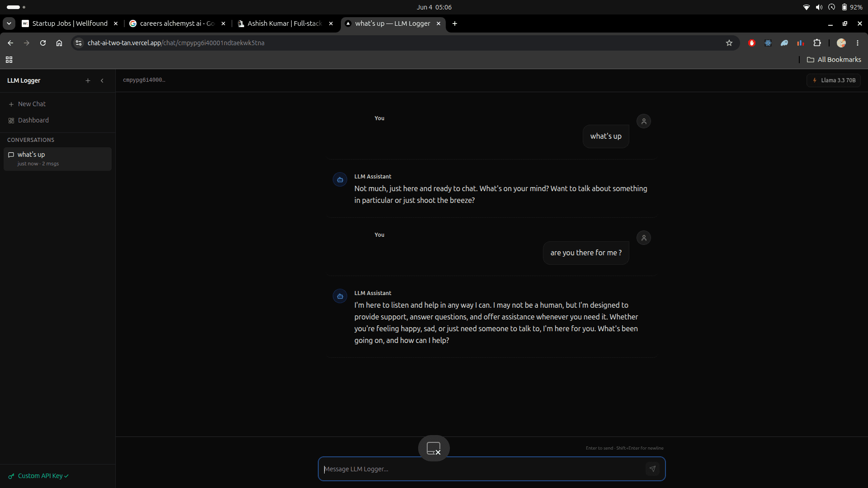
Task: Click the React DevTools extension icon
Action: [768, 43]
